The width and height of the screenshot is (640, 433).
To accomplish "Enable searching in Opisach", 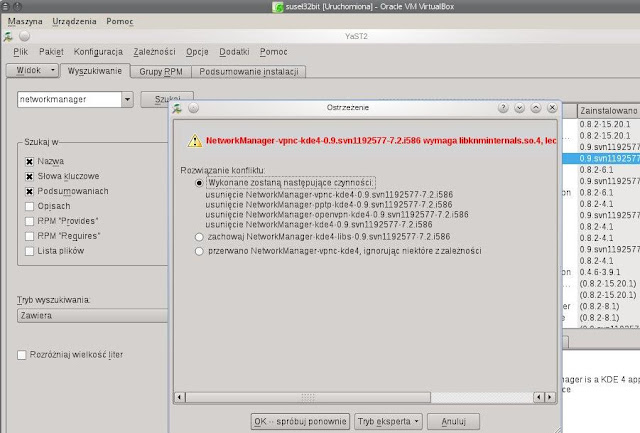I will point(29,207).
